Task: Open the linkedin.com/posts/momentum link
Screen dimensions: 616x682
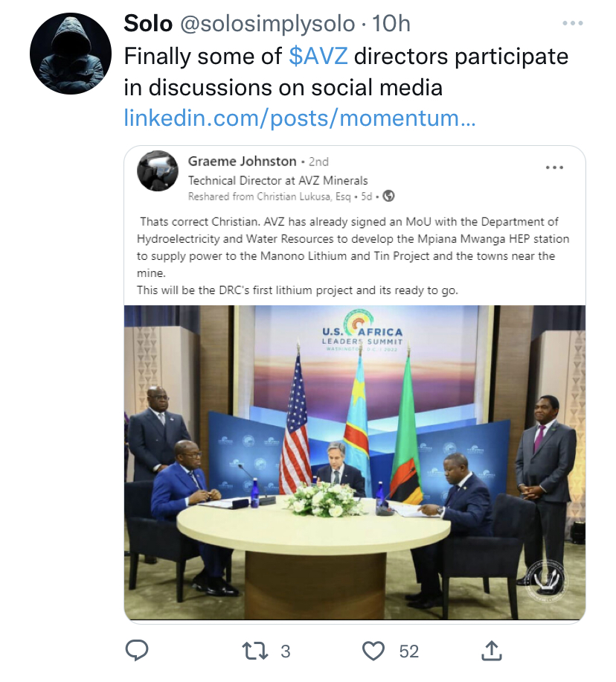Action: (299, 118)
